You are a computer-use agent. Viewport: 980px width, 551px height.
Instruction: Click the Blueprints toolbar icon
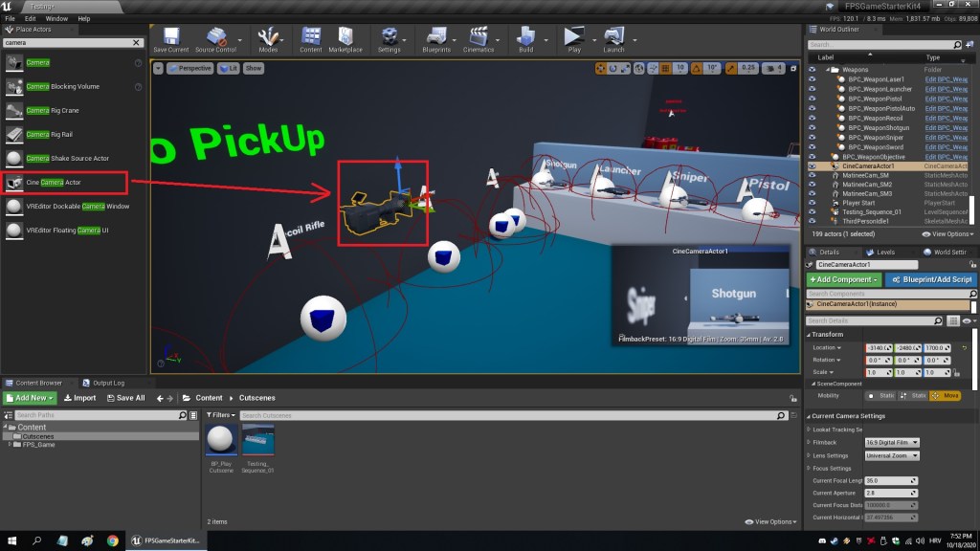436,39
